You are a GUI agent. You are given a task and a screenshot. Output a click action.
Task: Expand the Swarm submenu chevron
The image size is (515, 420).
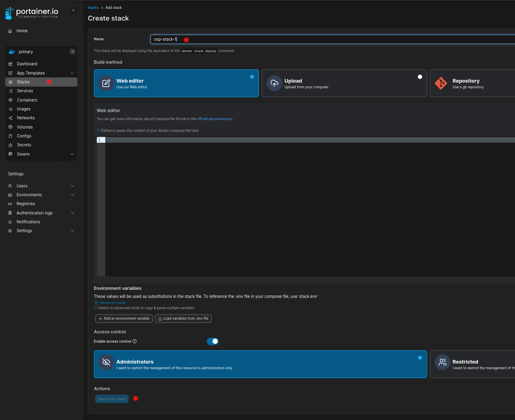[x=72, y=154]
